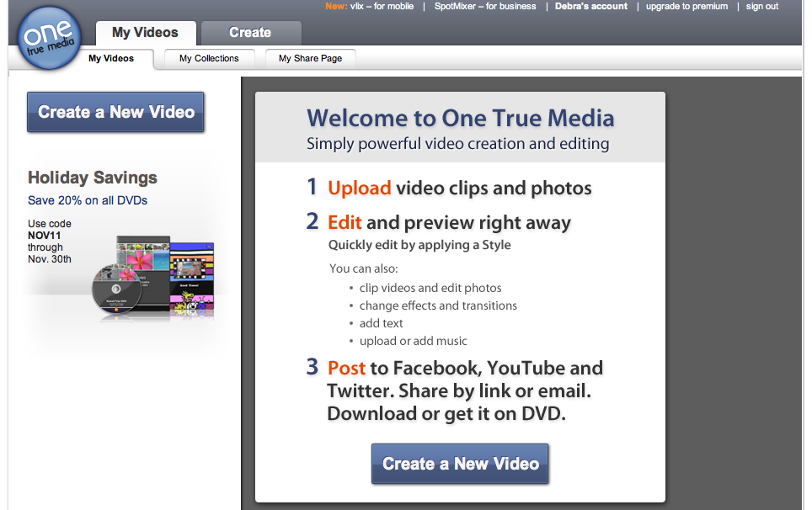Click the 'You can also:' text
This screenshot has width=812, height=510.
tap(364, 268)
